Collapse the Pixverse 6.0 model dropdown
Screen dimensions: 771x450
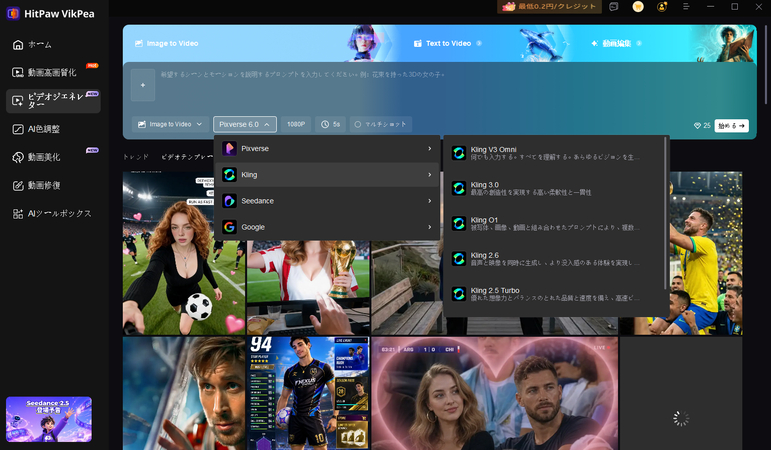[245, 124]
